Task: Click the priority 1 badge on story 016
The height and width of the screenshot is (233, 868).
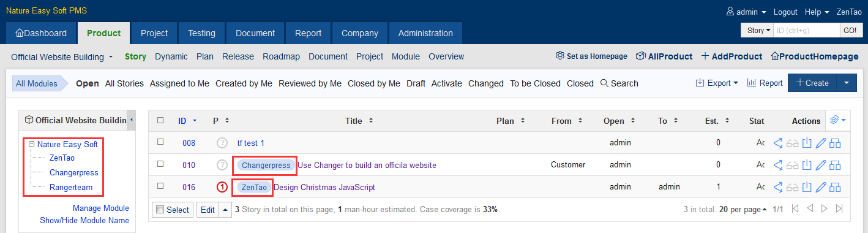Action: 222,187
